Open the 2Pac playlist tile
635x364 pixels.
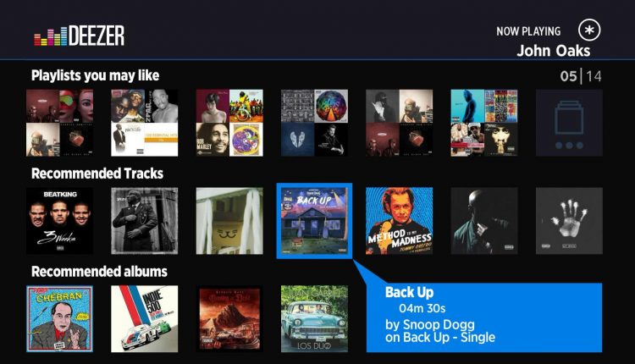pyautogui.click(x=145, y=123)
